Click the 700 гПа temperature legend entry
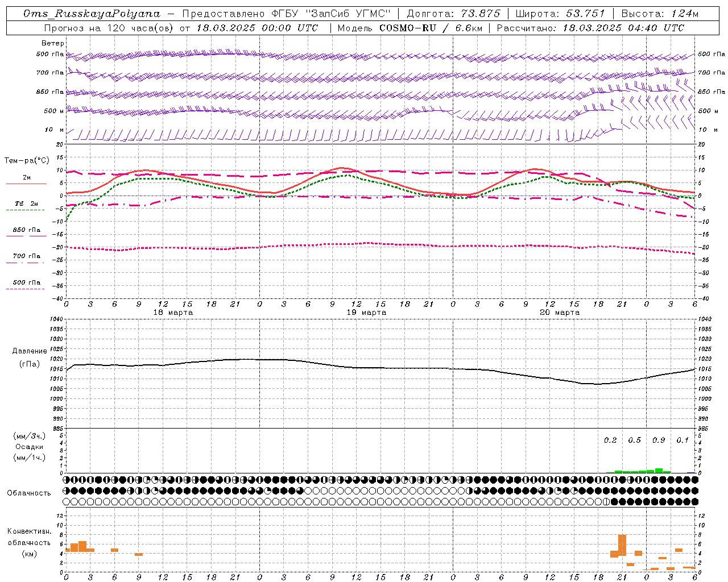728x582 pixels. coord(27,256)
